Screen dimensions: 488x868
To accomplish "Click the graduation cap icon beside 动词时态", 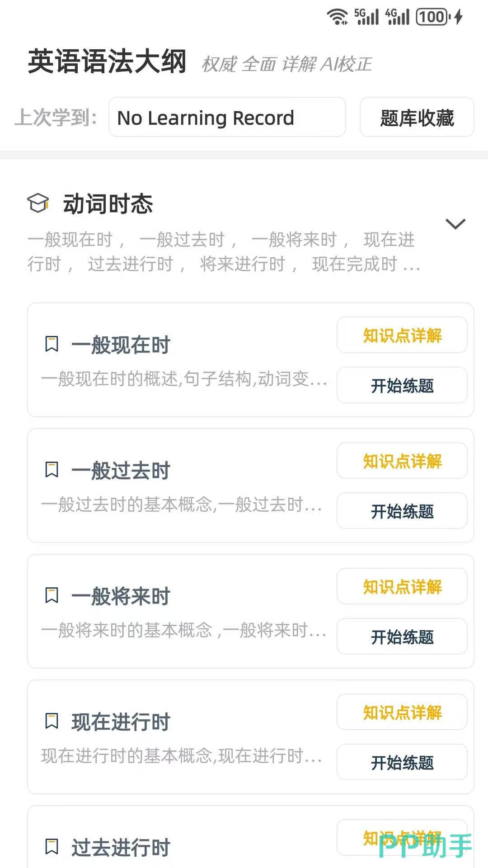I will click(38, 203).
